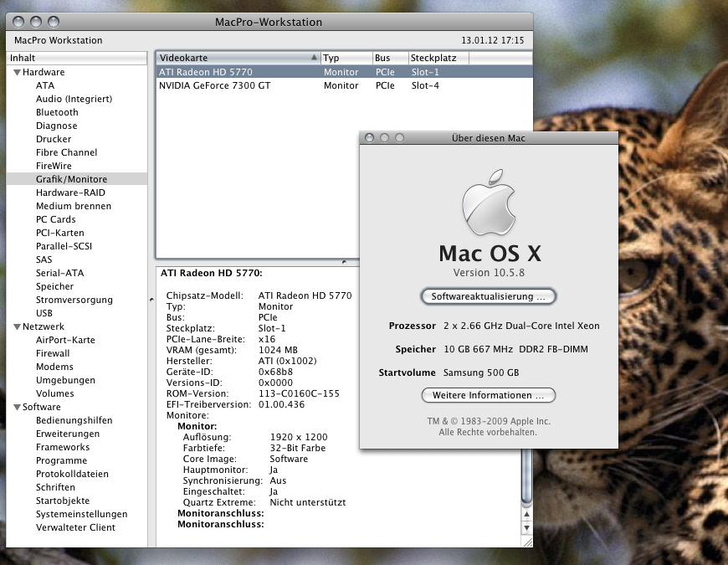Select the NVIDIA GeForce 7300 GT row
Image resolution: width=728 pixels, height=565 pixels.
(x=344, y=85)
